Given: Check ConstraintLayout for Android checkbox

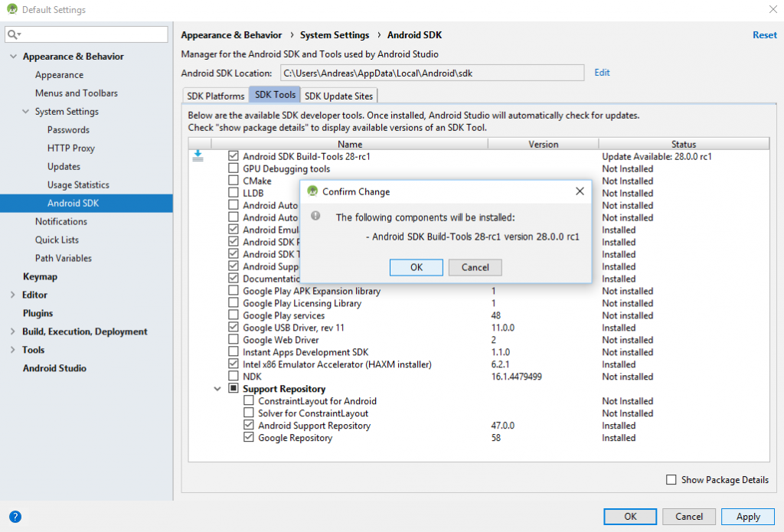Looking at the screenshot, I should (x=249, y=400).
